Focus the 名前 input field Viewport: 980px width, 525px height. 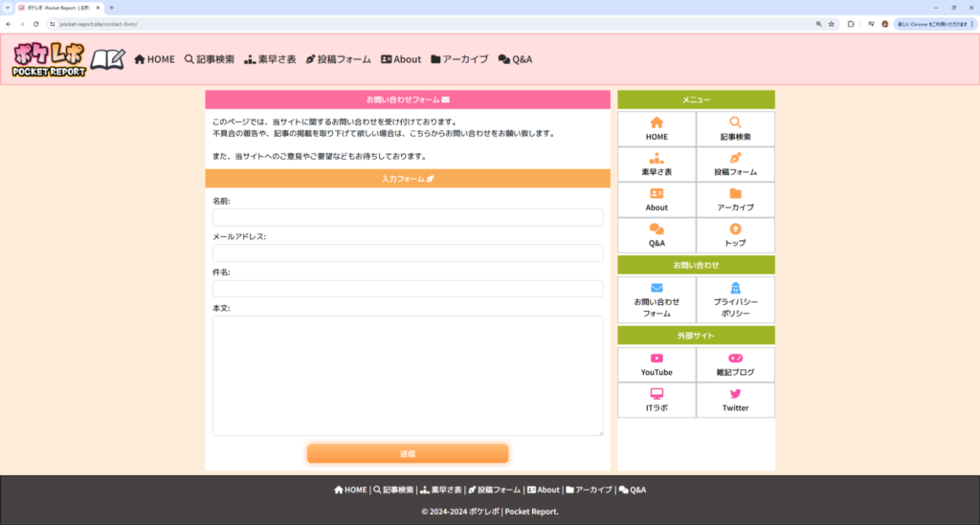click(x=408, y=217)
